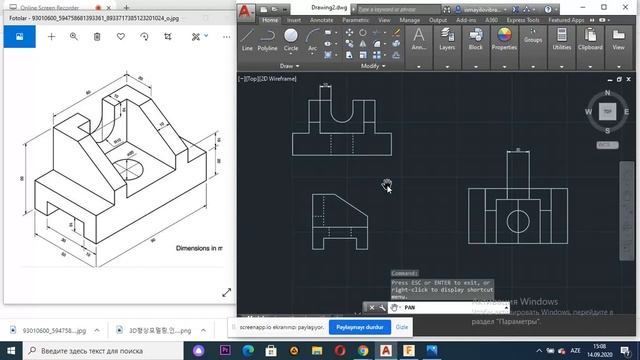Open the Properties color wheel panel
The image size is (640, 360).
click(x=504, y=39)
